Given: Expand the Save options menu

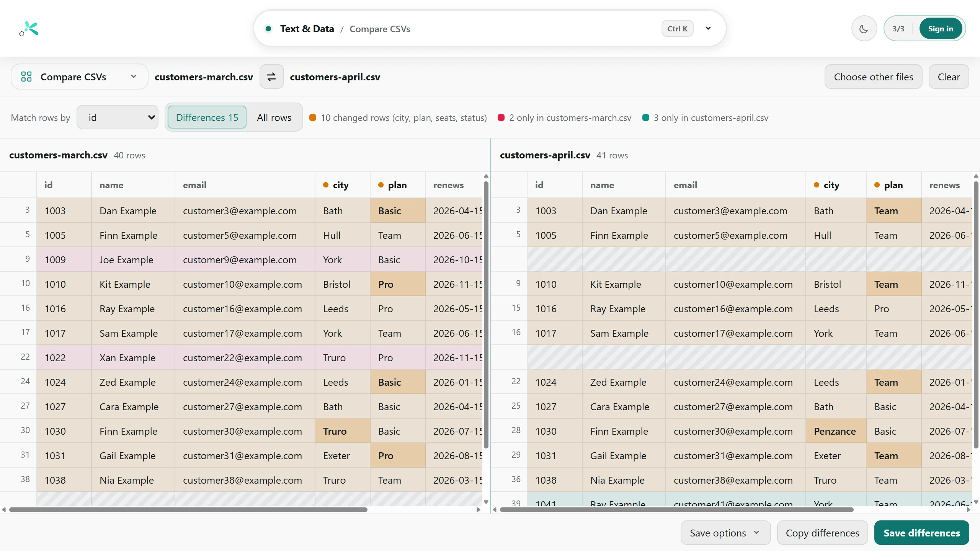Looking at the screenshot, I should 725,533.
